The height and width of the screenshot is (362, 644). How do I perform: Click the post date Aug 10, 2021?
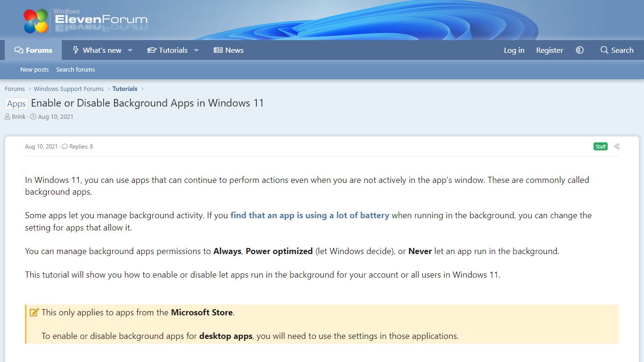(x=41, y=147)
